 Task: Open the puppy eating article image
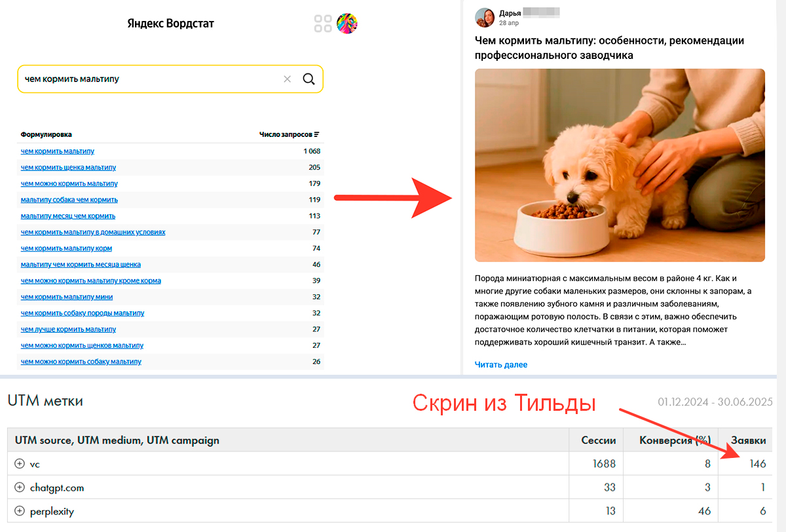coord(620,165)
